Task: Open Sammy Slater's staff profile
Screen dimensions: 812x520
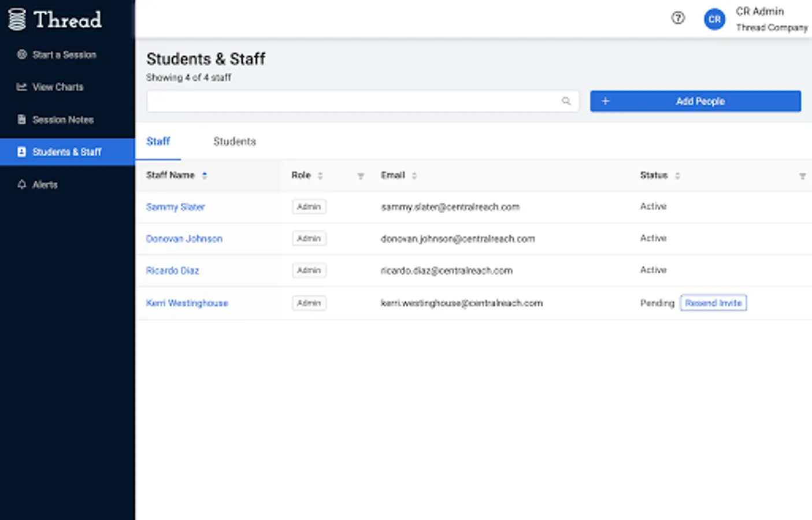Action: click(175, 207)
